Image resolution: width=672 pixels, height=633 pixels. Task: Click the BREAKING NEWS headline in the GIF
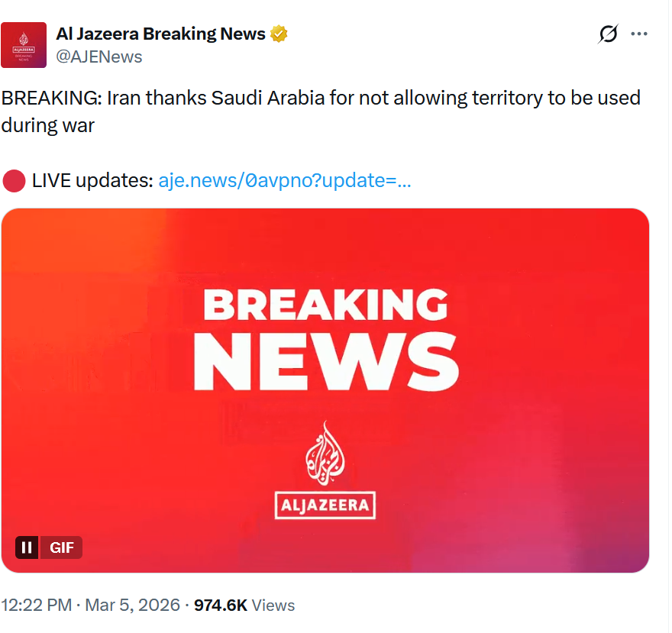(325, 338)
